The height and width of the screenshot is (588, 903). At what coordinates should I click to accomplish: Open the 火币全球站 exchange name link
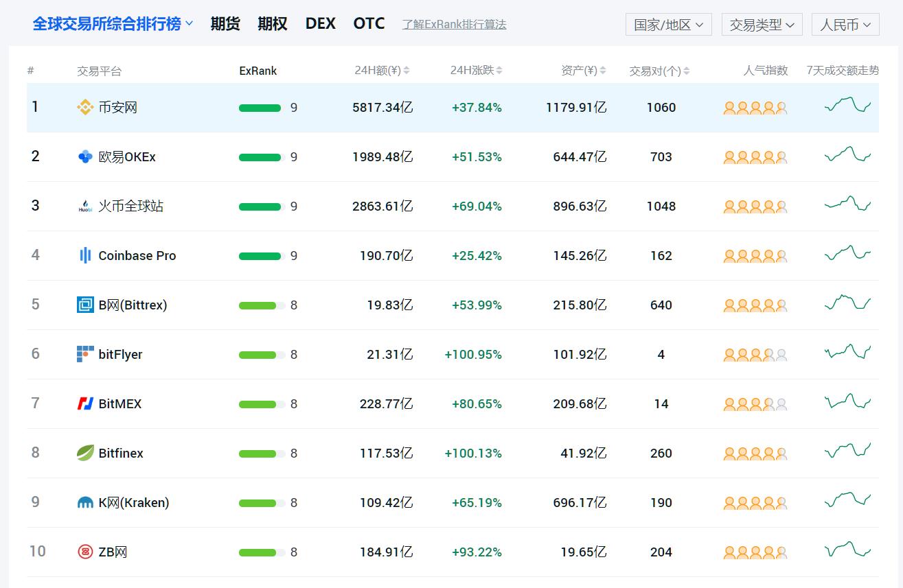[131, 206]
